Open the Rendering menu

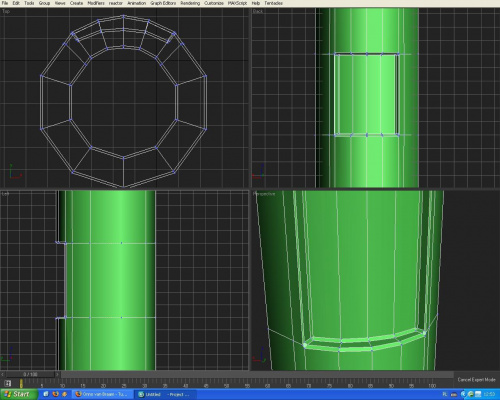pos(190,3)
